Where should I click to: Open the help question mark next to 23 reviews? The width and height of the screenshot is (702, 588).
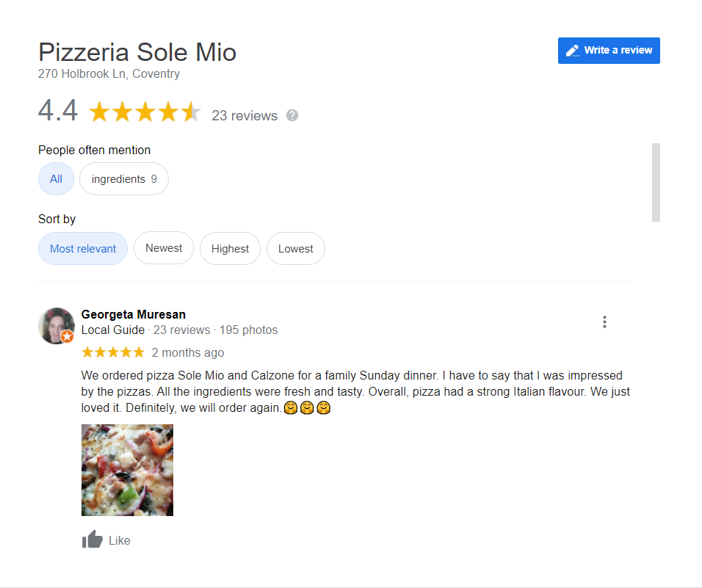[292, 115]
